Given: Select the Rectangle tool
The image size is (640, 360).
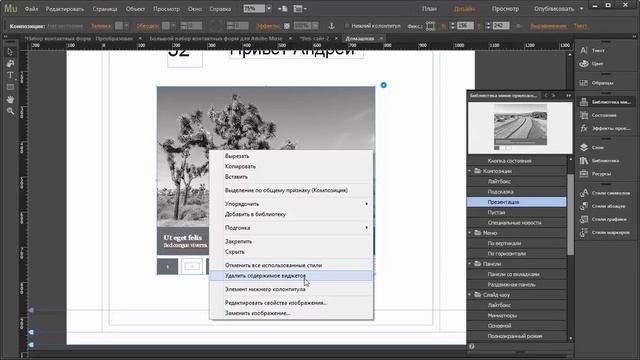Looking at the screenshot, I should coord(10,87).
